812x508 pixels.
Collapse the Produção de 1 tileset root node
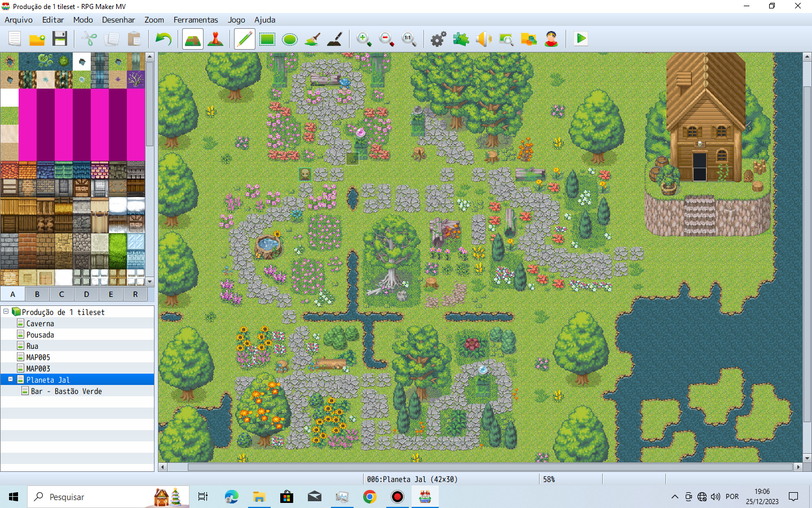click(6, 311)
